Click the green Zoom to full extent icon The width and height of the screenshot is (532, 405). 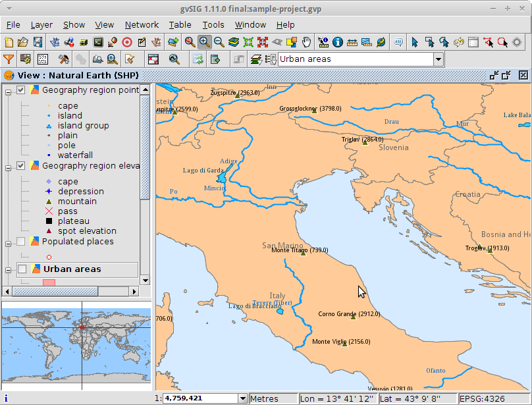click(x=248, y=42)
